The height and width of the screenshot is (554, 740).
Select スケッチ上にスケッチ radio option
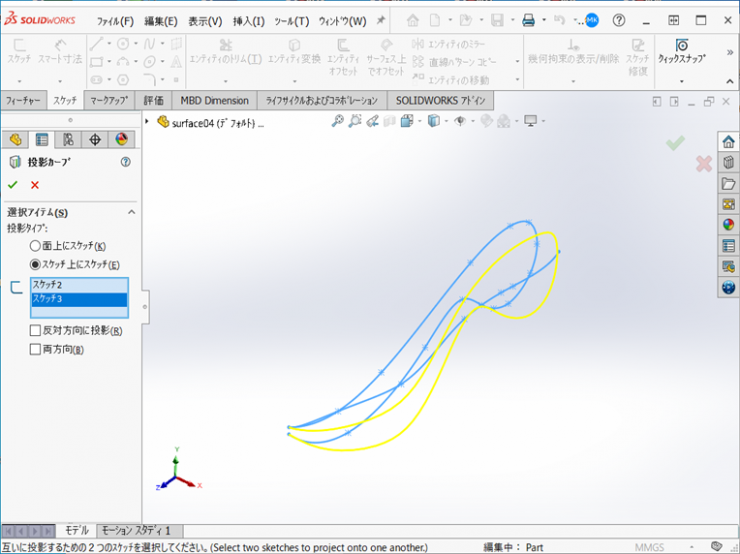point(36,265)
